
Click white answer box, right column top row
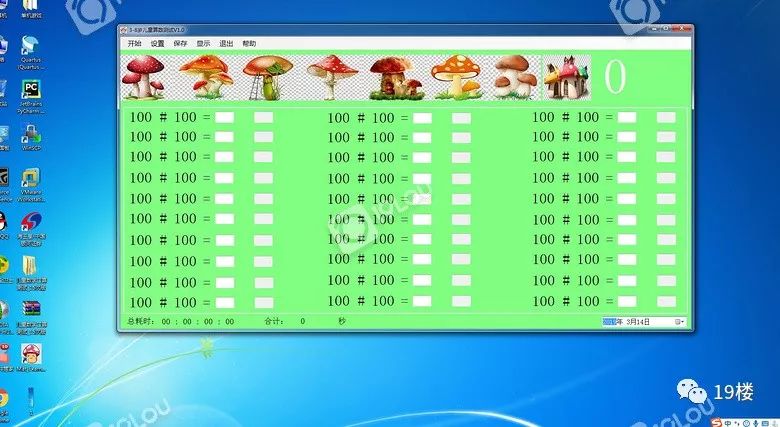pos(627,117)
